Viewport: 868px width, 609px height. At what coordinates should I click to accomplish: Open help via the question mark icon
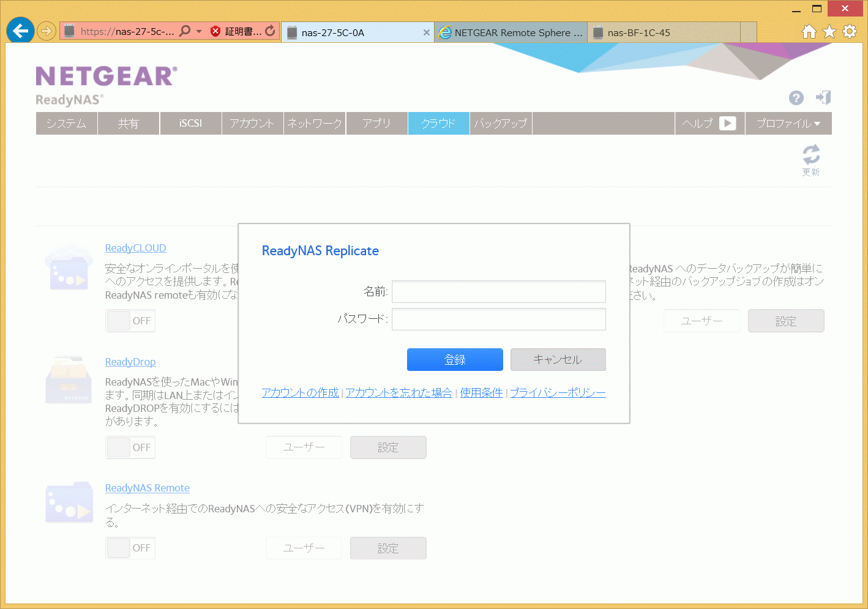point(796,98)
